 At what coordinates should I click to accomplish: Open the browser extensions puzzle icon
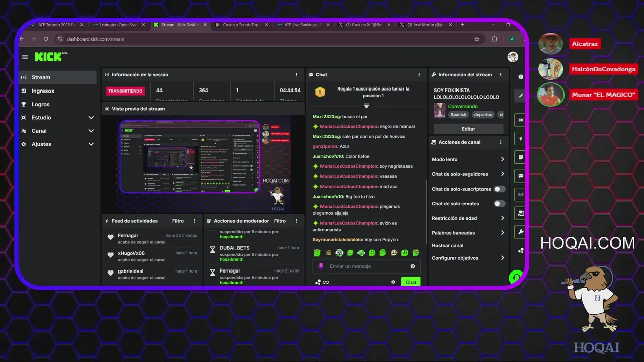pos(494,39)
